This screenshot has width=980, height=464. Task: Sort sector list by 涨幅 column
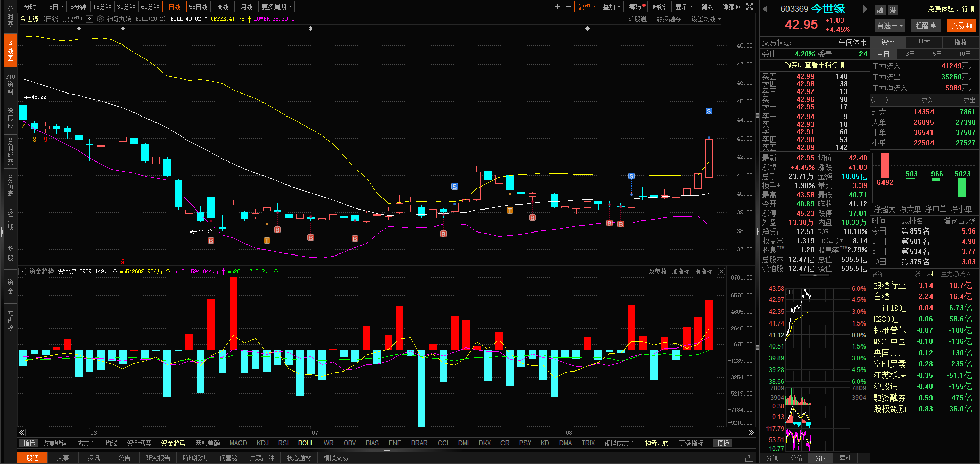[924, 274]
